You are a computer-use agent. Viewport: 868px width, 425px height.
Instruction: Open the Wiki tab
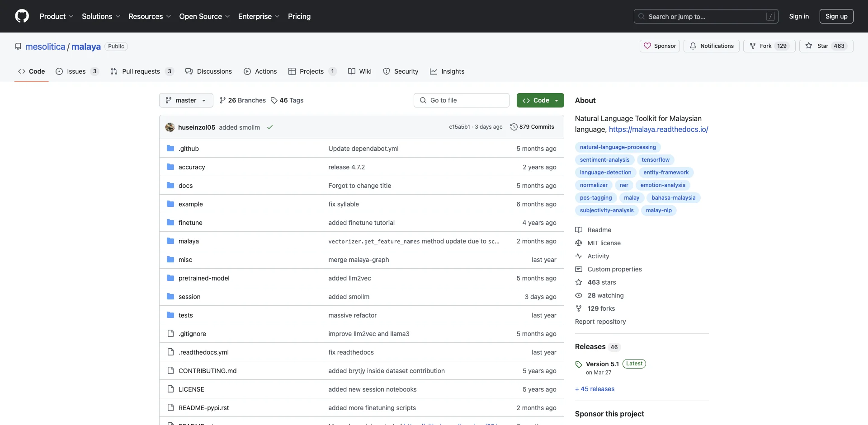(360, 71)
